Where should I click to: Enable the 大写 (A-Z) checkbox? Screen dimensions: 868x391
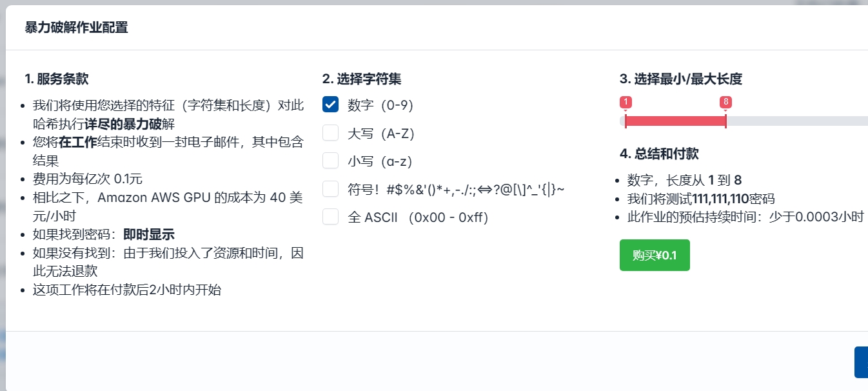coord(330,133)
